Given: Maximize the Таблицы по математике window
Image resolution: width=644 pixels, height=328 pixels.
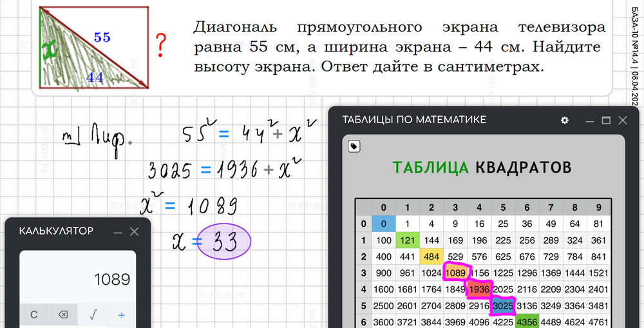Looking at the screenshot, I should click(606, 121).
